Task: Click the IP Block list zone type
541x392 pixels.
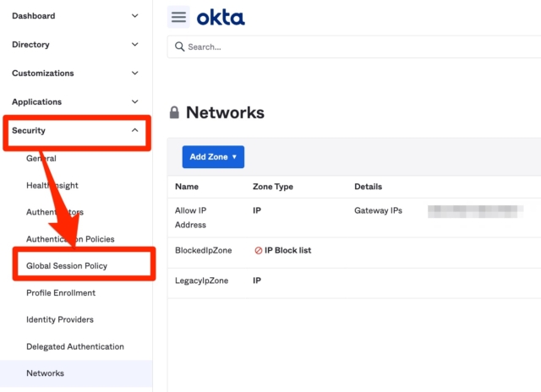Action: click(287, 251)
